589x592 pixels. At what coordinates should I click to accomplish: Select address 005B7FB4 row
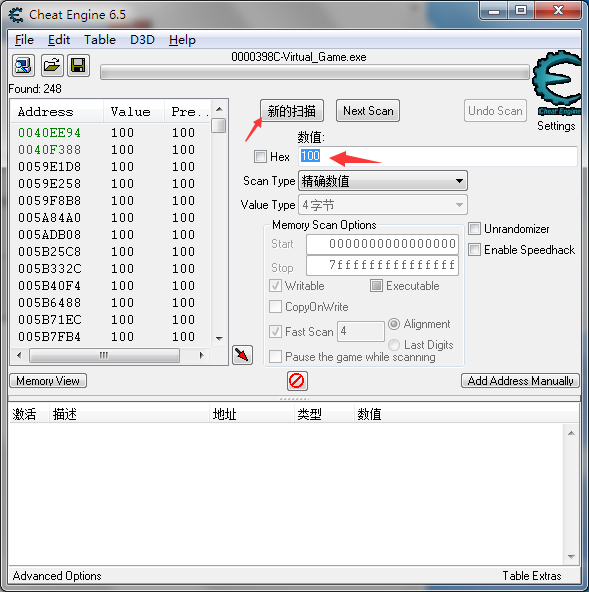pyautogui.click(x=111, y=336)
